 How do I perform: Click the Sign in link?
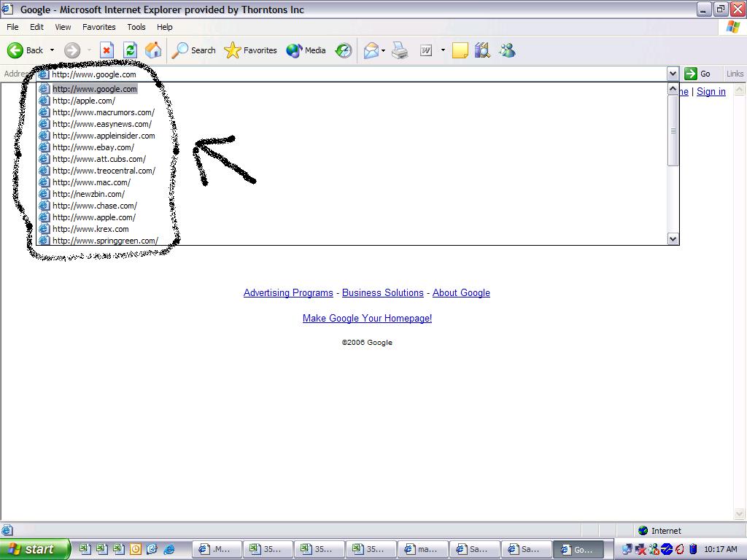tap(711, 91)
